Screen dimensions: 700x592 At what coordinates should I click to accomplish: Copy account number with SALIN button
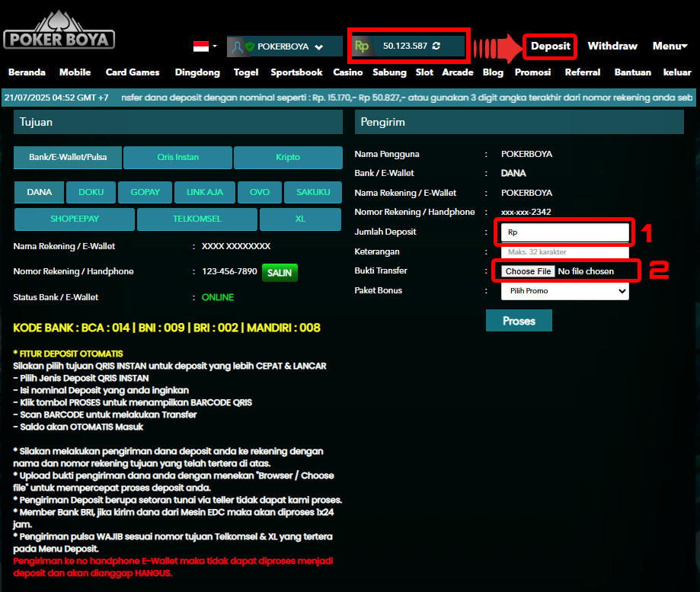coord(280,272)
